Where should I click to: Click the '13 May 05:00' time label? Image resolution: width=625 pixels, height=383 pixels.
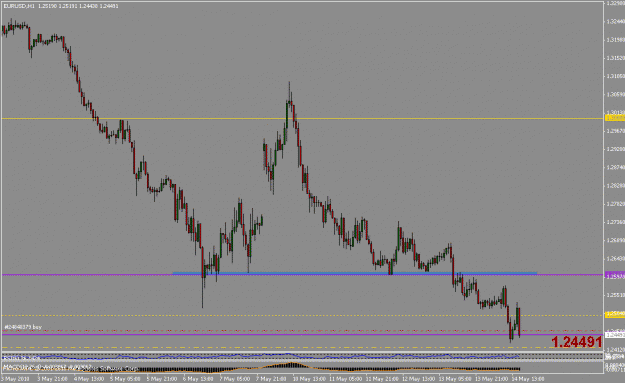click(454, 379)
